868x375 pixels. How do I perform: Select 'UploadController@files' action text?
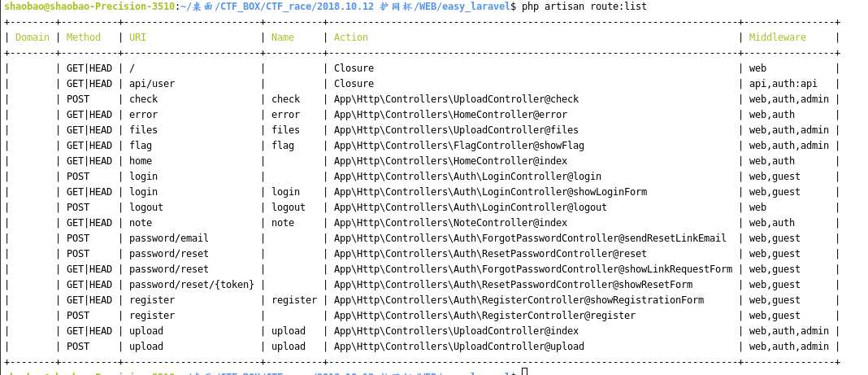515,130
